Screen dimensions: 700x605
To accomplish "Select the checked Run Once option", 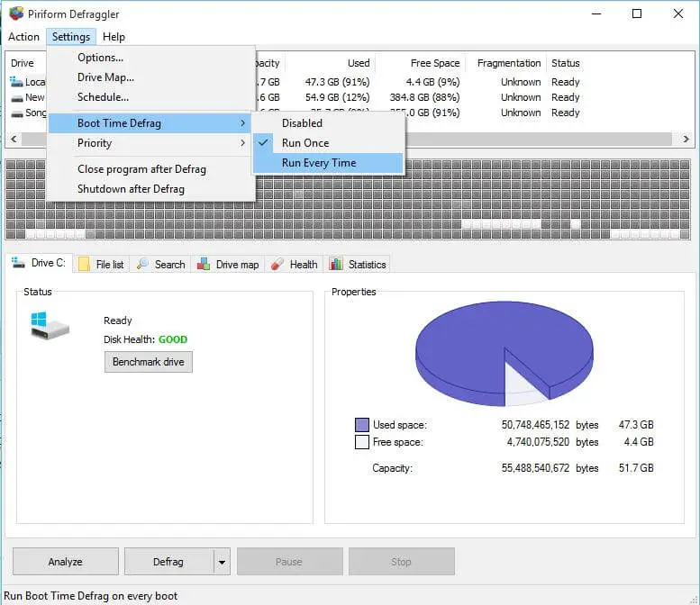I will 328,143.
